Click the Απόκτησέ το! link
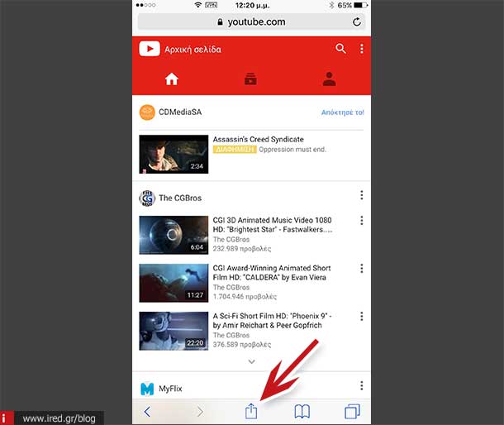The height and width of the screenshot is (425, 504). point(343,112)
